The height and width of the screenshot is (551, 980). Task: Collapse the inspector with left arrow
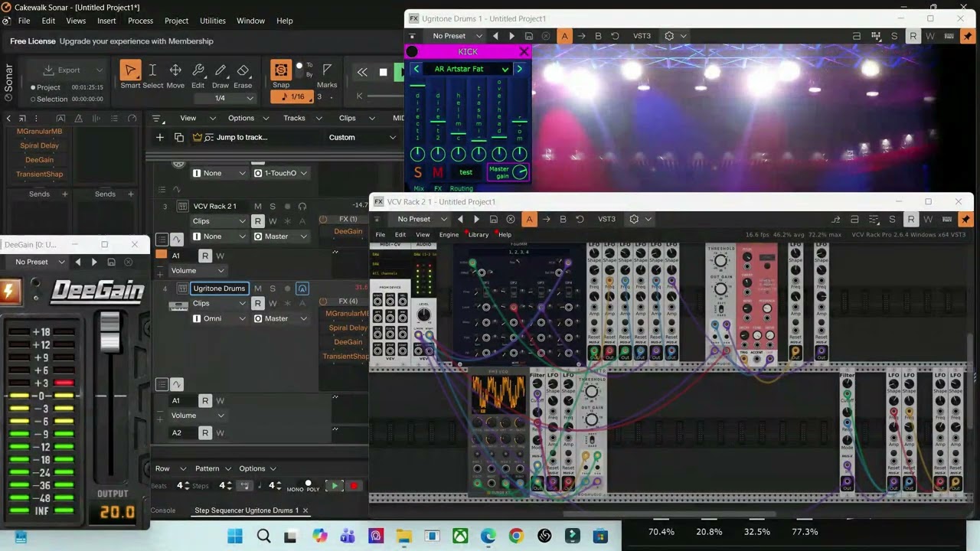pos(8,118)
